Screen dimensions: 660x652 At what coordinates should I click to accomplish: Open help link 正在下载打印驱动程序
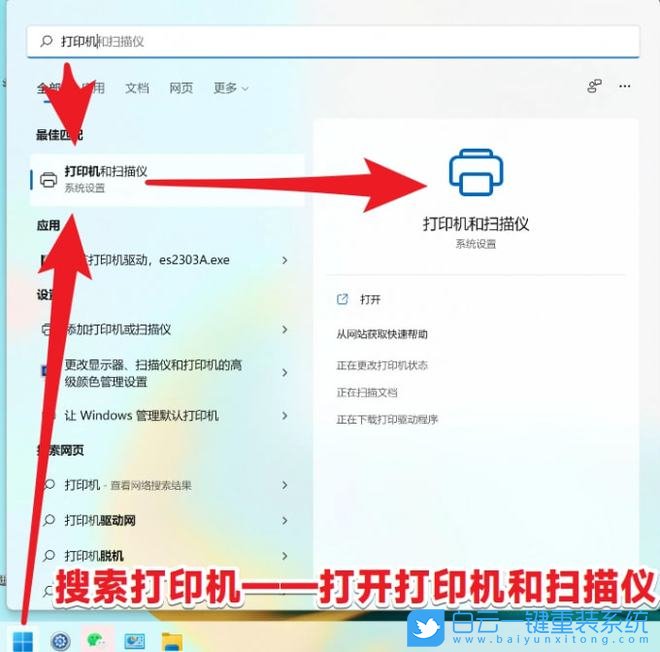click(387, 420)
